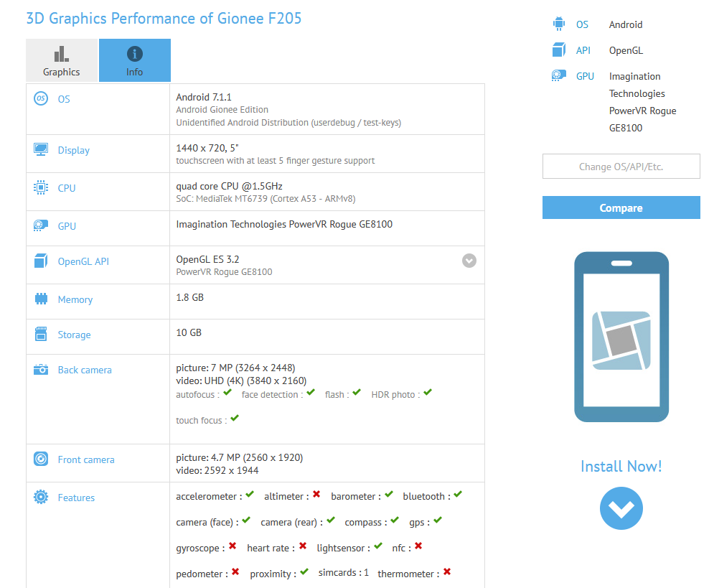Screen dimensions: 709x588
Task: Click the autofocus check mark
Action: (x=227, y=392)
